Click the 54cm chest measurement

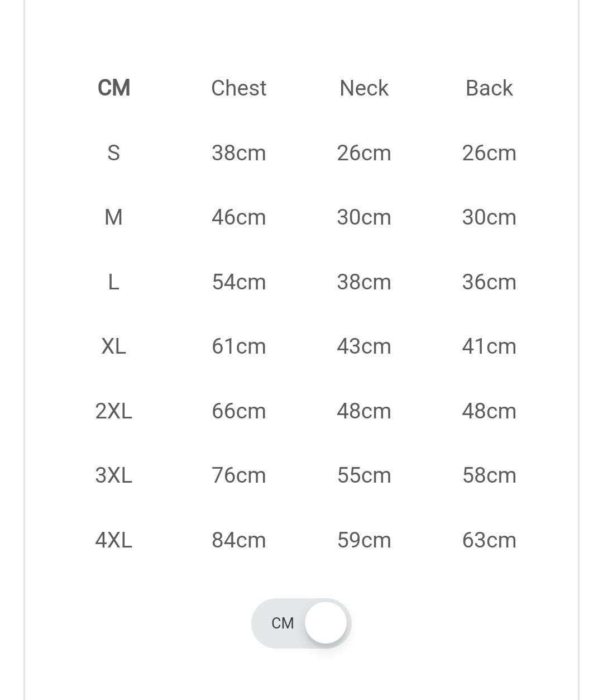(238, 282)
